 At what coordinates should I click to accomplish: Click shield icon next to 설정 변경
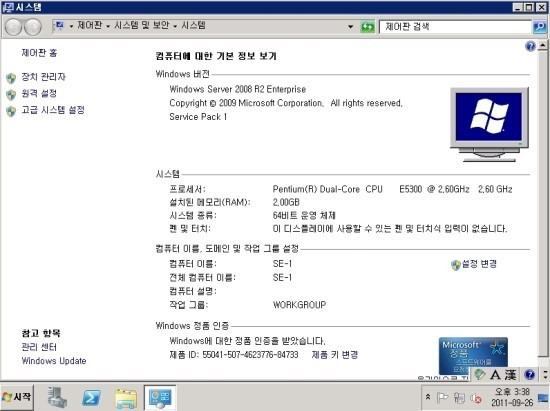(456, 265)
